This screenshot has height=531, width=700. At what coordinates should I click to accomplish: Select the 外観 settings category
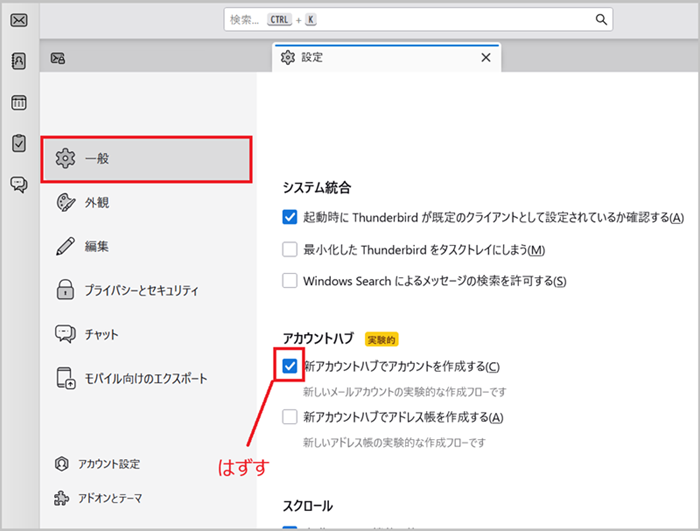click(97, 202)
